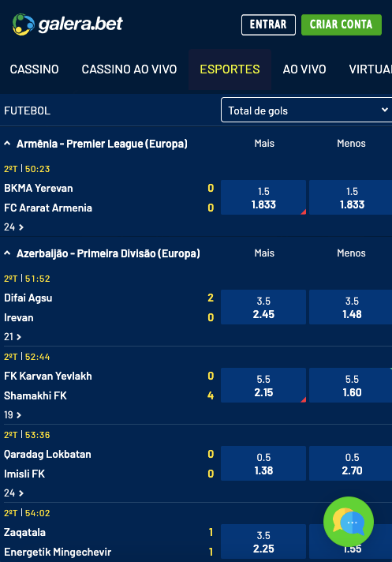392x562 pixels.
Task: Open 24 more markets for Qaradag Lokbatan match
Action: point(13,493)
